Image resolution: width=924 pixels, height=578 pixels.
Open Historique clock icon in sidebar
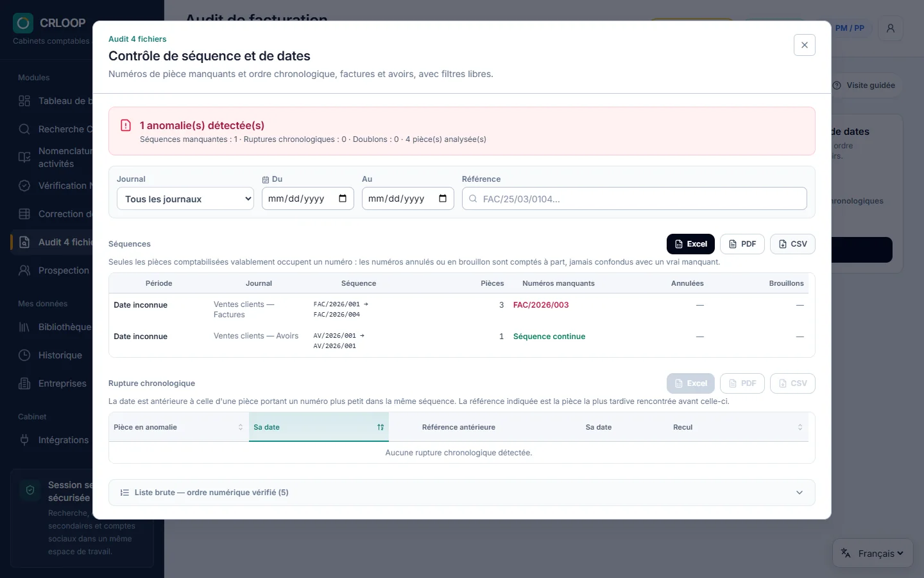(24, 355)
